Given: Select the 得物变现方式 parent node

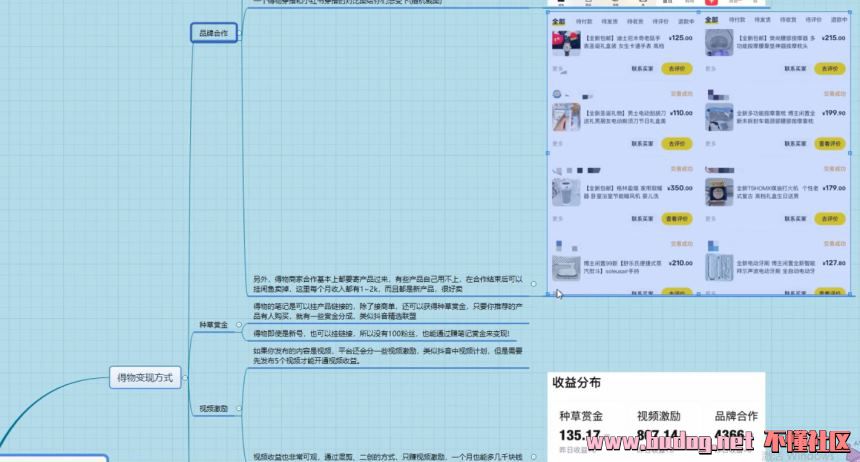Looking at the screenshot, I should click(x=145, y=377).
